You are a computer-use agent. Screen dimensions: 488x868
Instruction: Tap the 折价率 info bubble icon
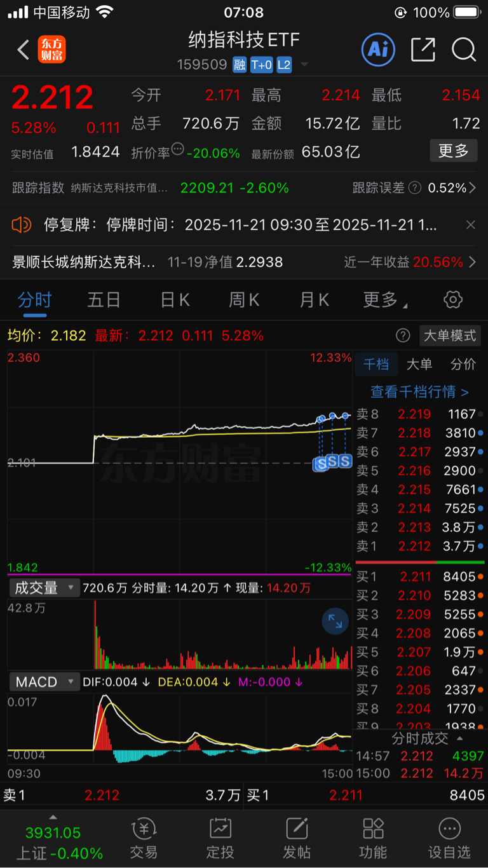point(177,150)
